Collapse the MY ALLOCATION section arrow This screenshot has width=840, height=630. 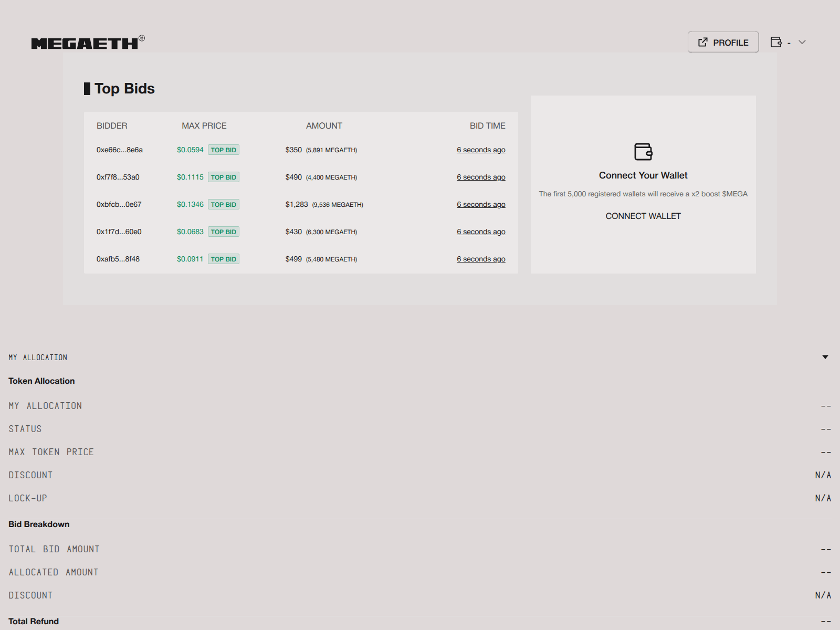pyautogui.click(x=825, y=357)
